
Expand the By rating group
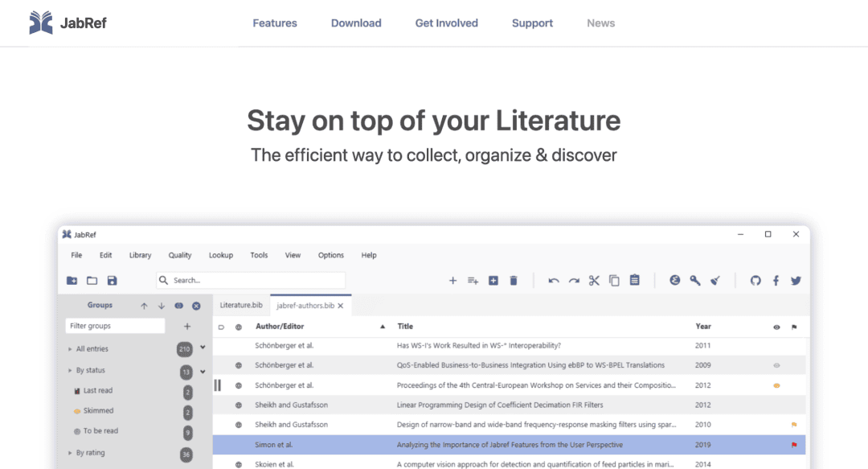pos(70,453)
